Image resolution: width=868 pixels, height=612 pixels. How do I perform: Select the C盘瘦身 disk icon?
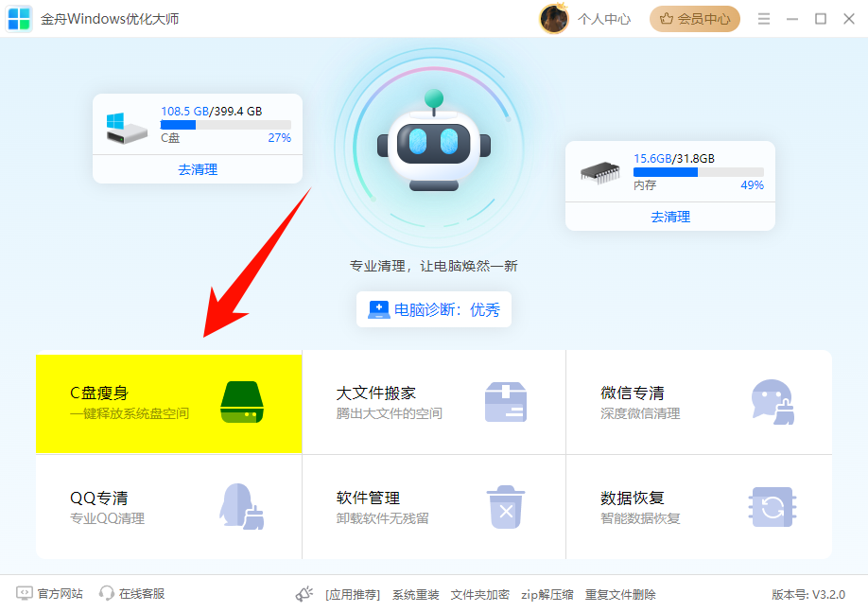click(242, 401)
